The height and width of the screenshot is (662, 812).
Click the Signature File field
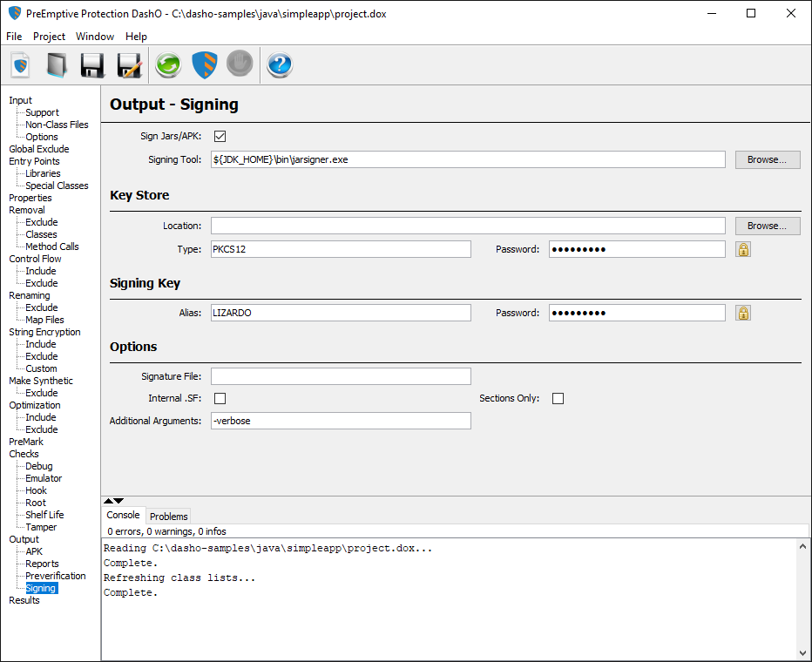341,376
